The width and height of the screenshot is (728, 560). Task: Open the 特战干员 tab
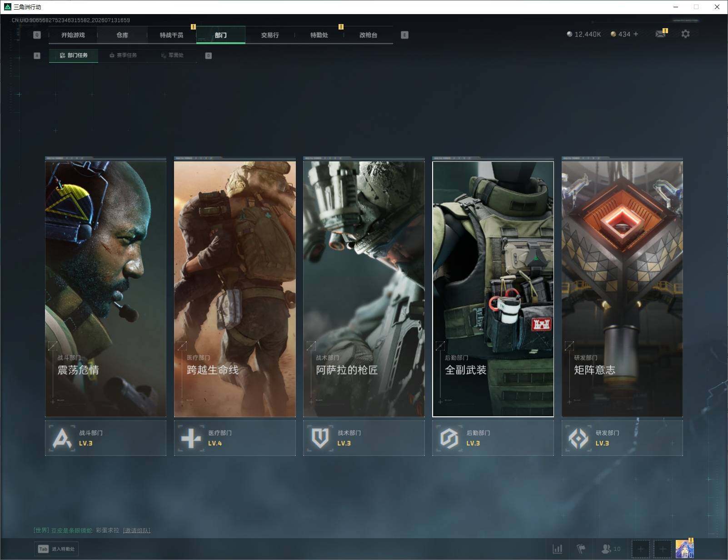(171, 35)
